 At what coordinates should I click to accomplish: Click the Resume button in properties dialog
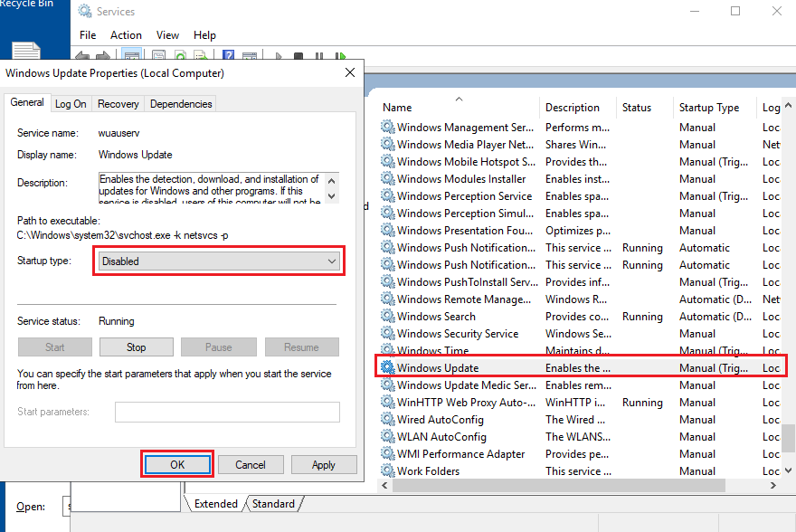click(301, 347)
